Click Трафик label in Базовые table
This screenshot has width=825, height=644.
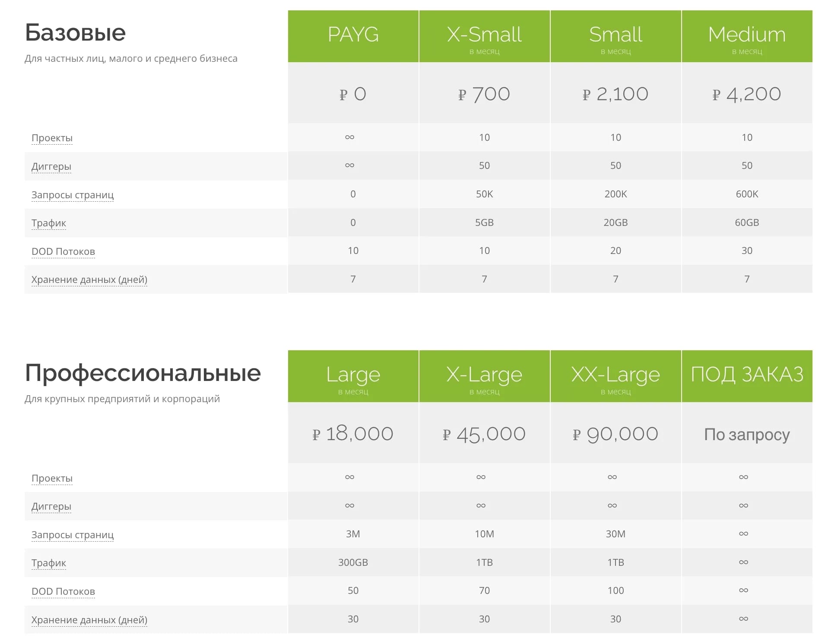point(49,223)
